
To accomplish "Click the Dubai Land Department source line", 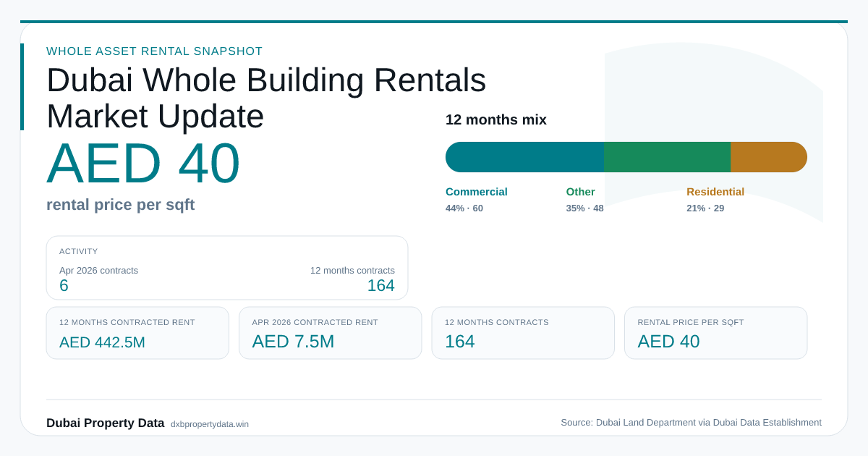I will [x=692, y=423].
